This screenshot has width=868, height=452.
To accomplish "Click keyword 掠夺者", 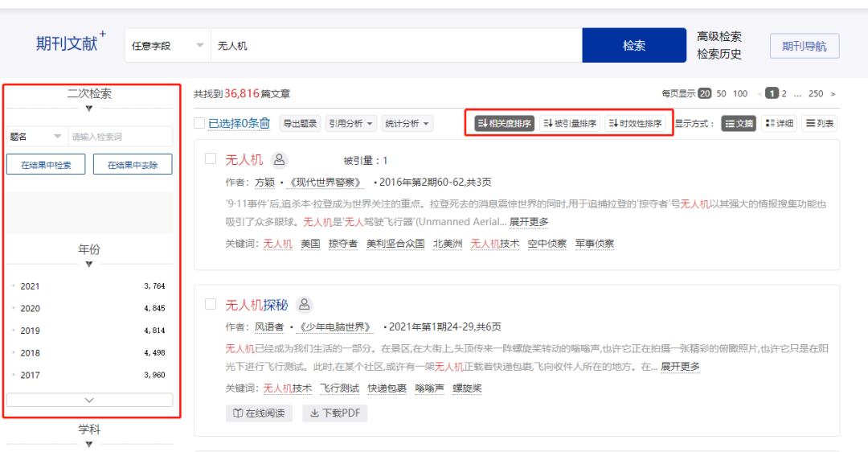I will click(343, 244).
